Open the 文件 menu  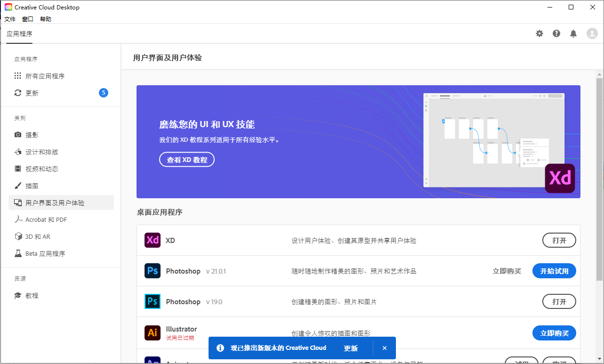point(10,19)
